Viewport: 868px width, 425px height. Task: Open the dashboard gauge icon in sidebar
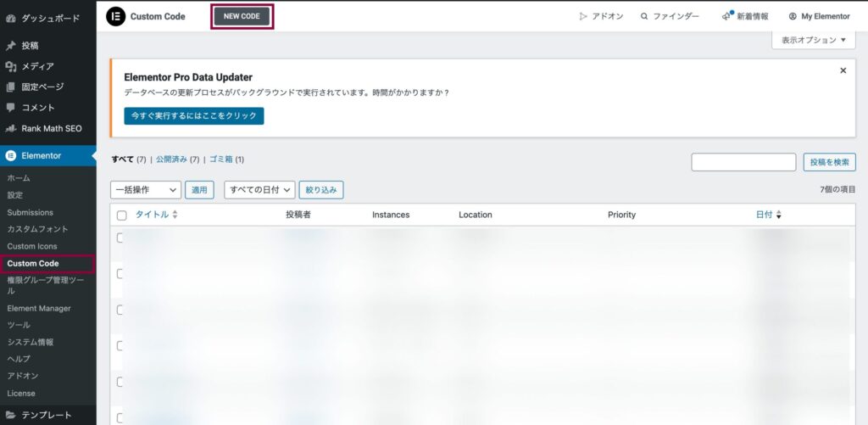coord(10,19)
